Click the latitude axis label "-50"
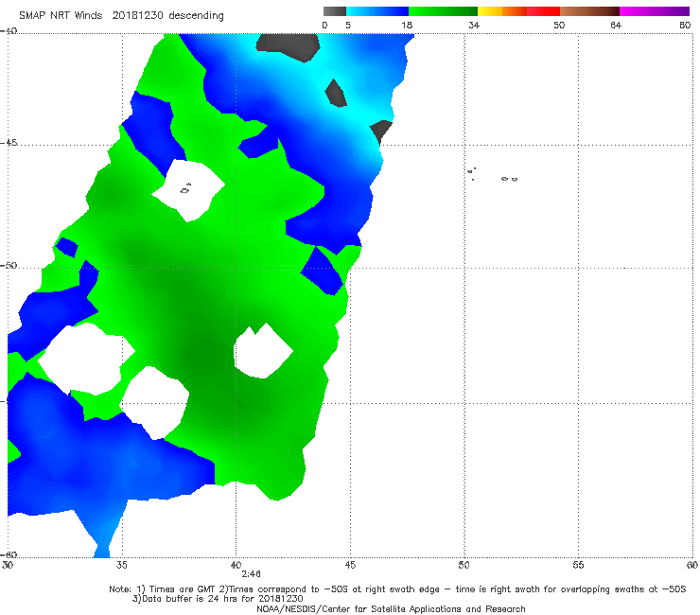Image resolution: width=700 pixels, height=615 pixels. (9, 265)
